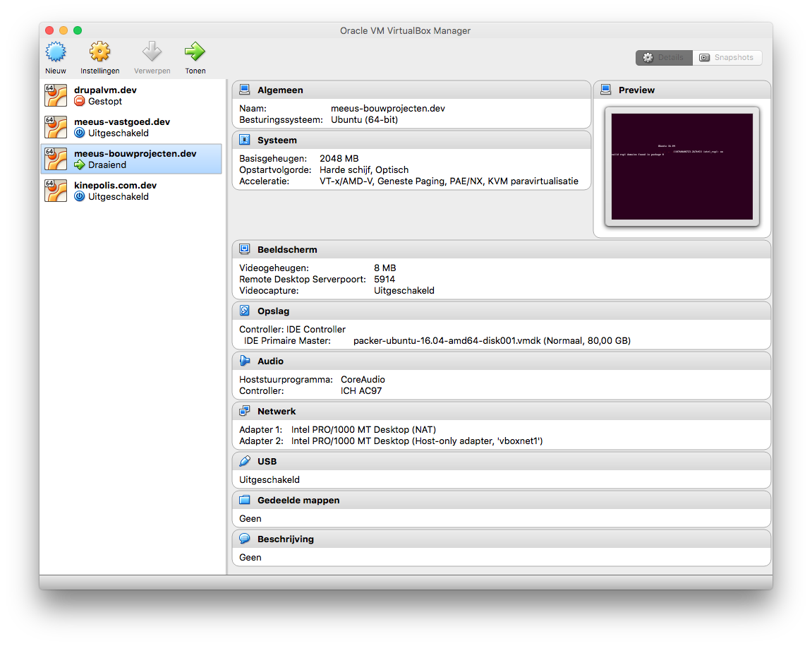
Task: Click the VM Preview thumbnail
Action: [681, 166]
